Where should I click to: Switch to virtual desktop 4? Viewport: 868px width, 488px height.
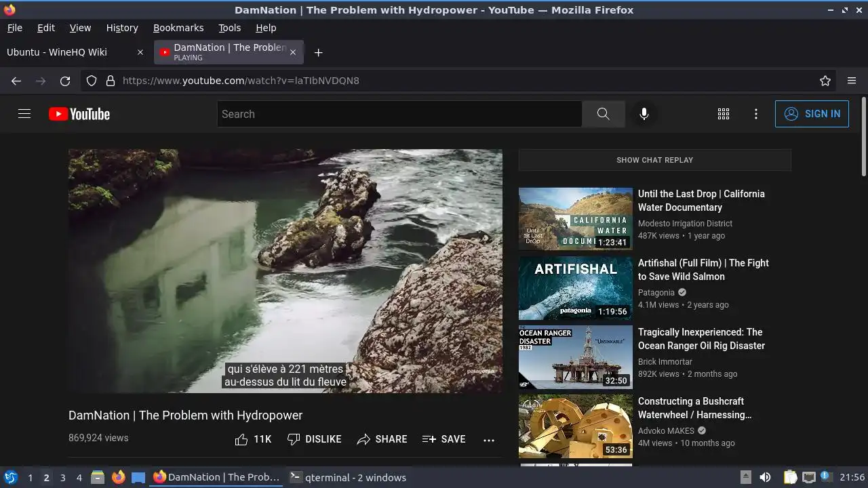(79, 477)
